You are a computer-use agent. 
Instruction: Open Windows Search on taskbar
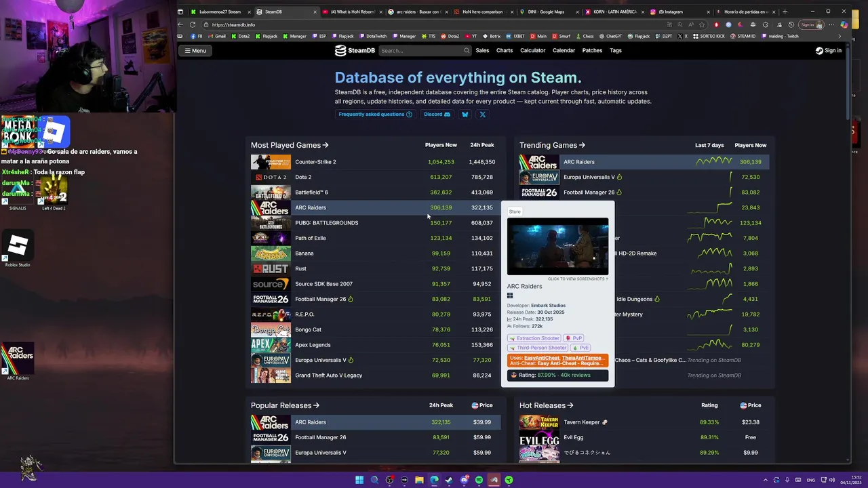click(374, 480)
